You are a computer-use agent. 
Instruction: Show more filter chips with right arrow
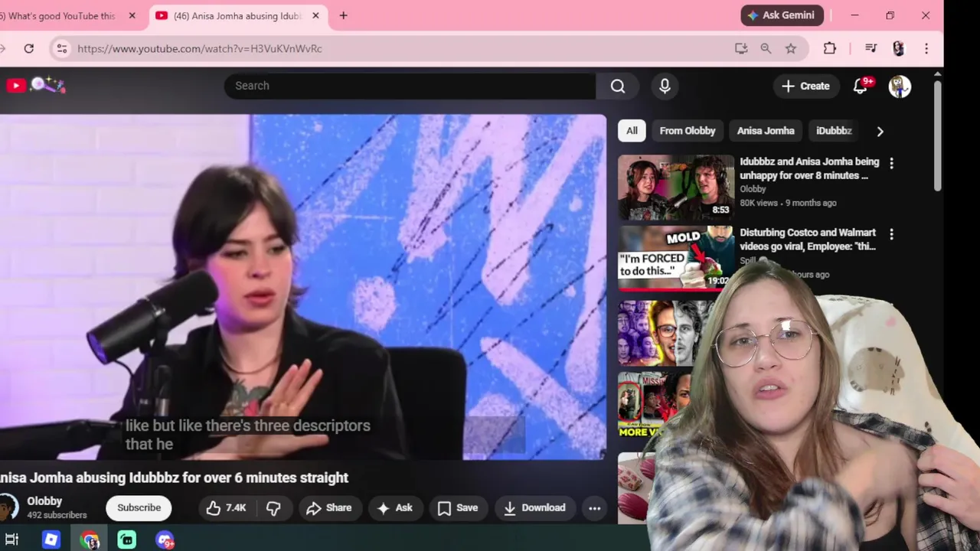[x=880, y=132]
